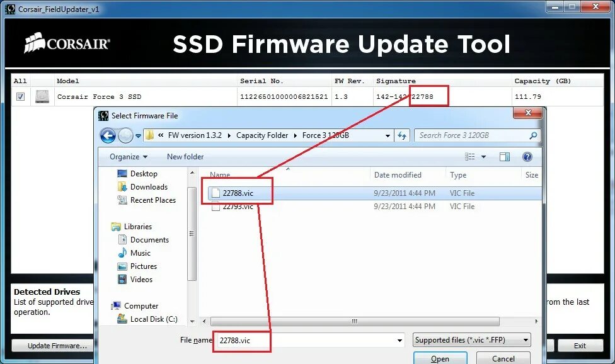
Task: Select the Force 3 120GB breadcrumb
Action: pyautogui.click(x=326, y=135)
